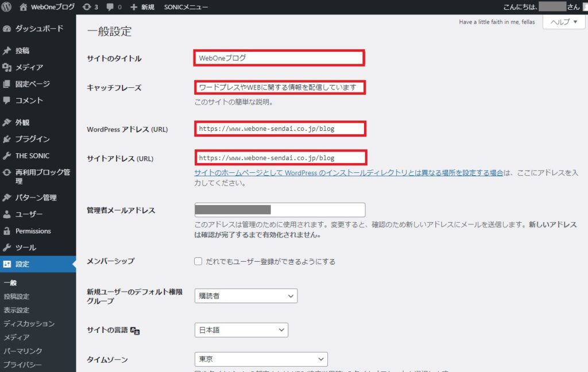Screen dimensions: 588x372
Task: Click the 外観 paintbrush icon
Action: [7, 122]
